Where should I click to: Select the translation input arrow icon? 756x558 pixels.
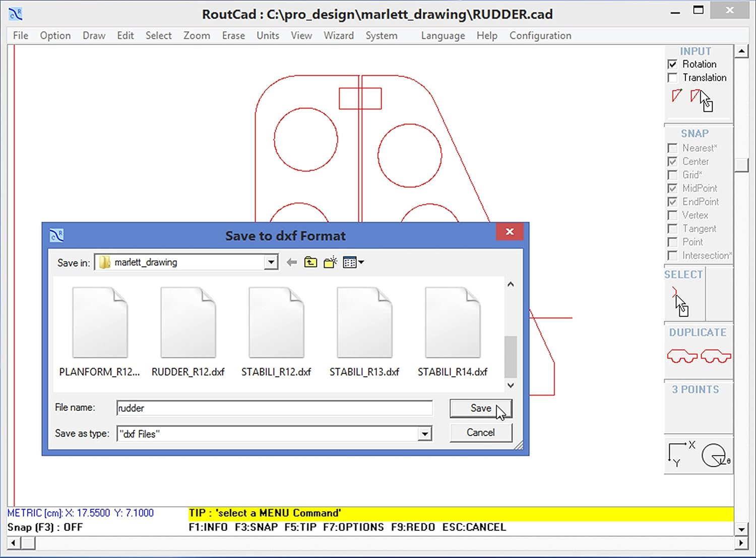point(697,96)
